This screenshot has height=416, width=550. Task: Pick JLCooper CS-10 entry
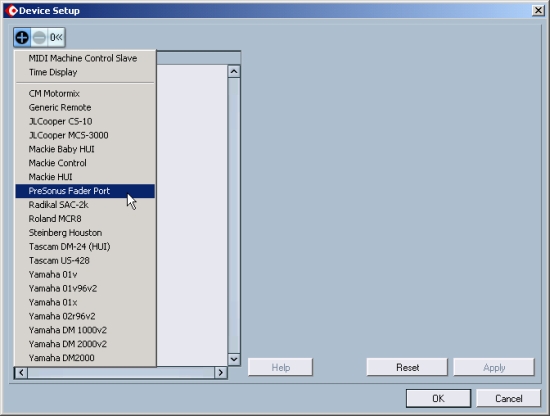point(85,121)
